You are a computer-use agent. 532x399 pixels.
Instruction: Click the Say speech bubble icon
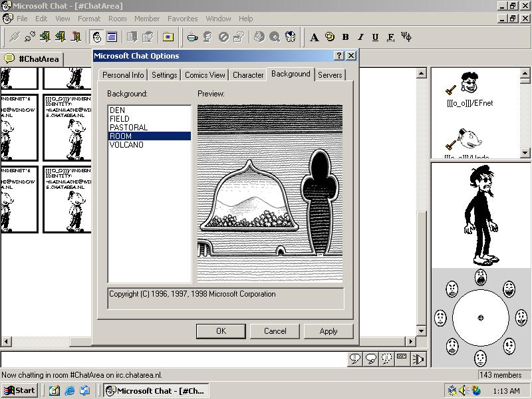[355, 359]
